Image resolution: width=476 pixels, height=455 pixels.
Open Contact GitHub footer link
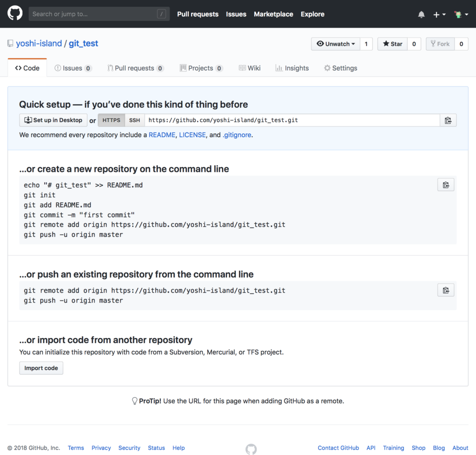point(338,448)
